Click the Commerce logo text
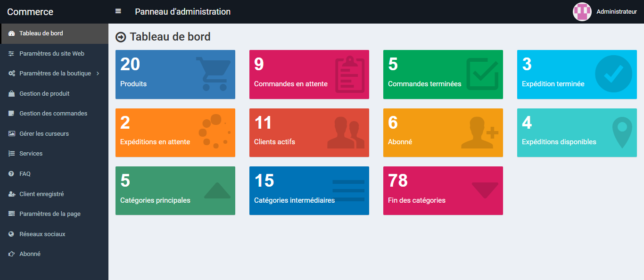 tap(30, 11)
